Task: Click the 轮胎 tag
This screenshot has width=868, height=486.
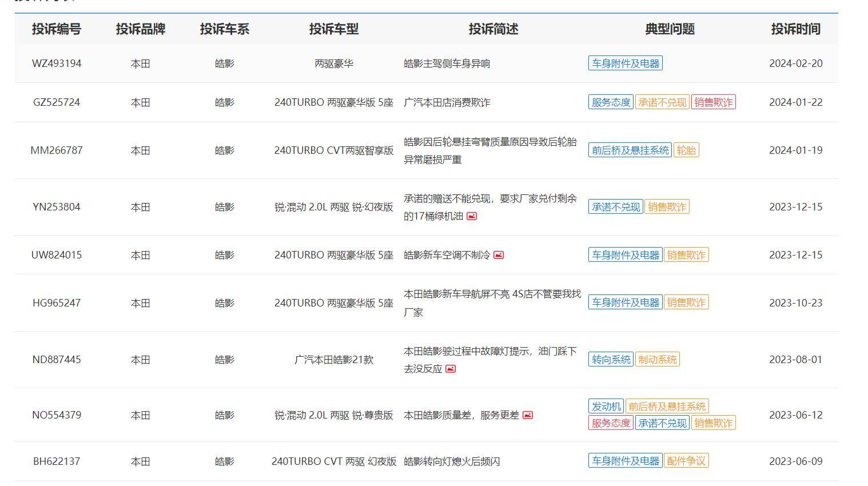Action: pos(686,150)
